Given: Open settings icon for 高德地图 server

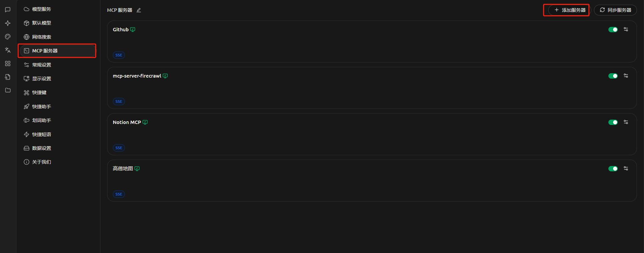Looking at the screenshot, I should pos(626,168).
